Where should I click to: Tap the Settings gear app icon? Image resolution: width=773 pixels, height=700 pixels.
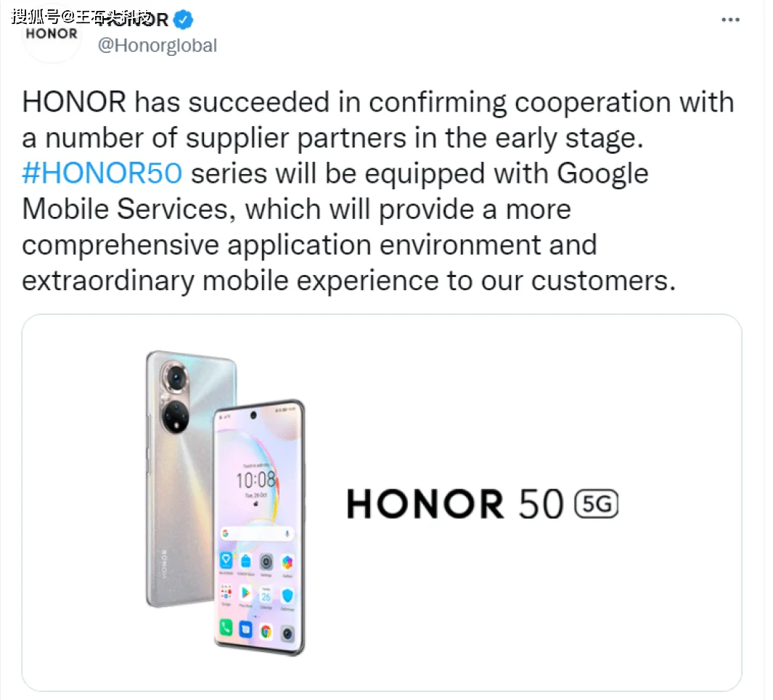tap(266, 561)
